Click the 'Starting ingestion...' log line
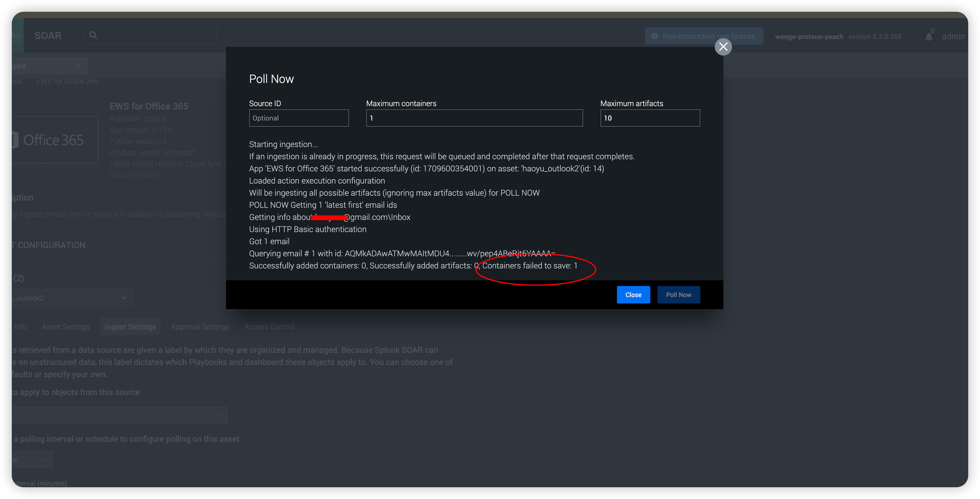Screen dimensions: 980x499 coord(283,144)
